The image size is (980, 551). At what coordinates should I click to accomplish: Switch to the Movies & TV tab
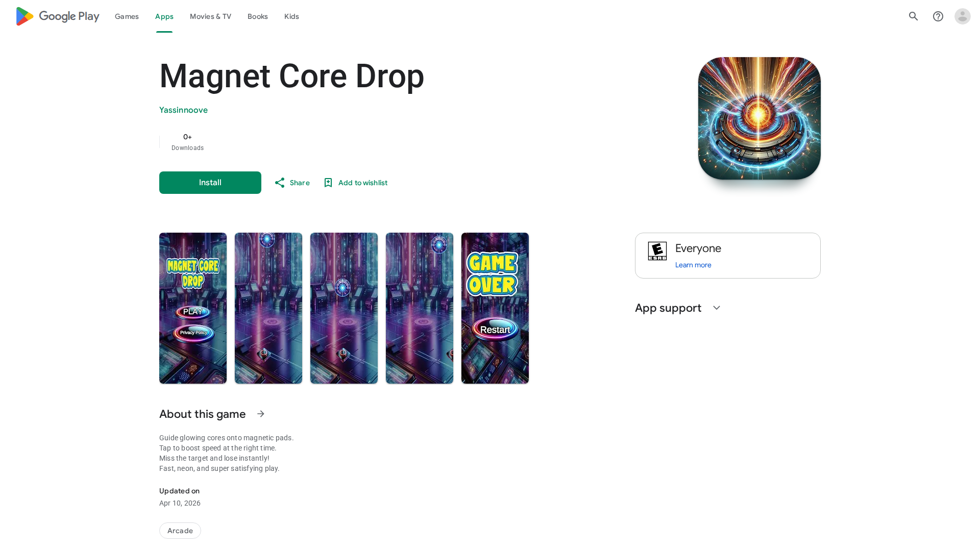(x=210, y=16)
